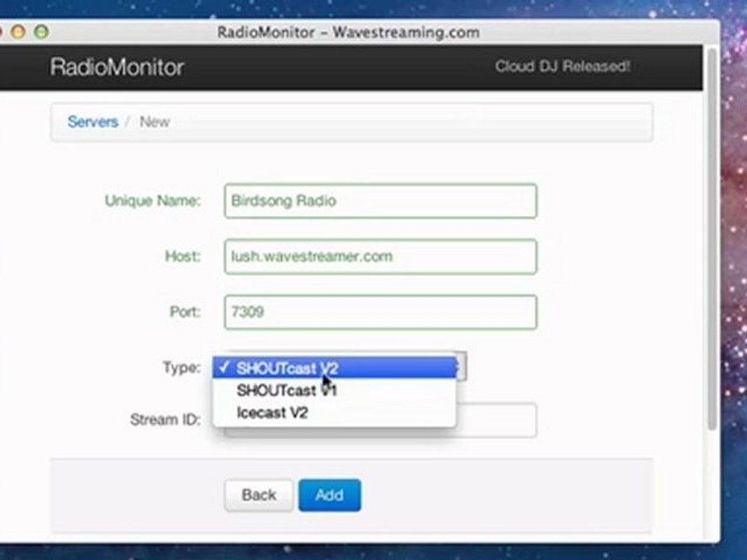This screenshot has height=560, width=747.
Task: Pick Icecast V2 from the Type list
Action: [334, 412]
